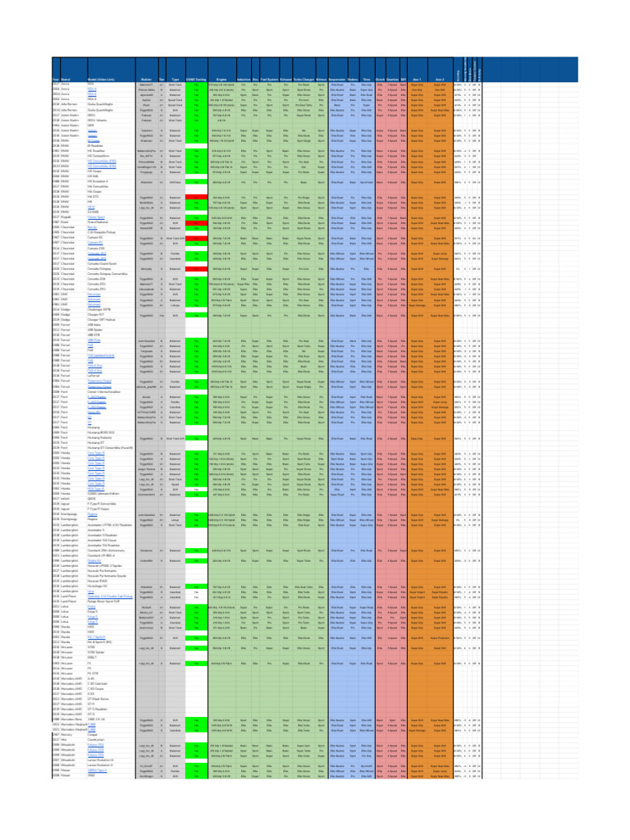Click the Mercury Cougar model cell
The height and width of the screenshot is (840, 630).
111,734
